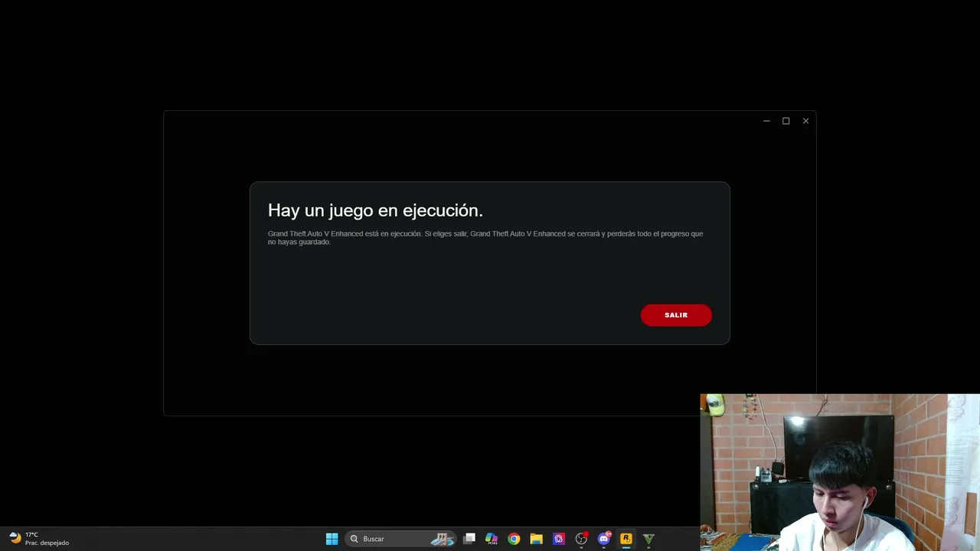Screen dimensions: 980x551
Task: Open Google Chrome from the taskbar
Action: click(514, 539)
